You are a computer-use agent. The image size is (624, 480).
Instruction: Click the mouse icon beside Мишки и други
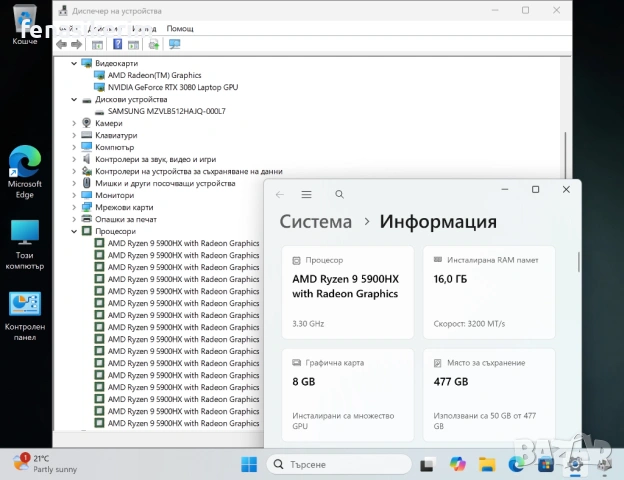point(86,183)
